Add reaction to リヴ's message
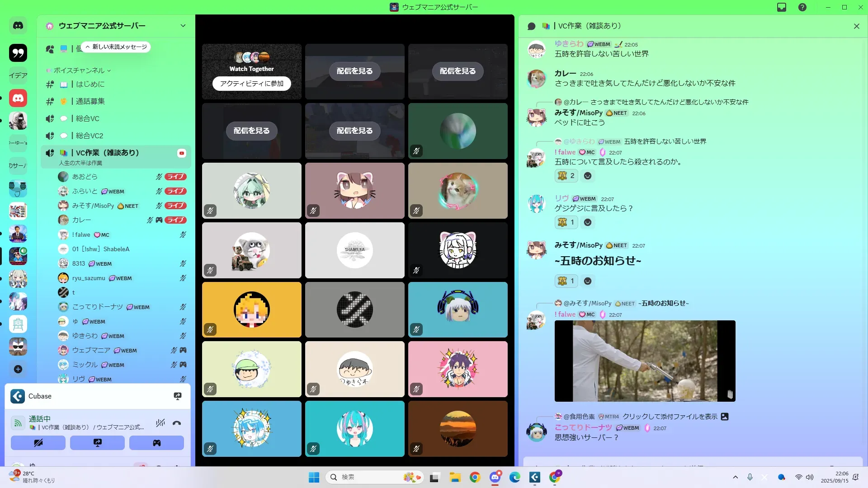This screenshot has width=868, height=488. (x=587, y=222)
